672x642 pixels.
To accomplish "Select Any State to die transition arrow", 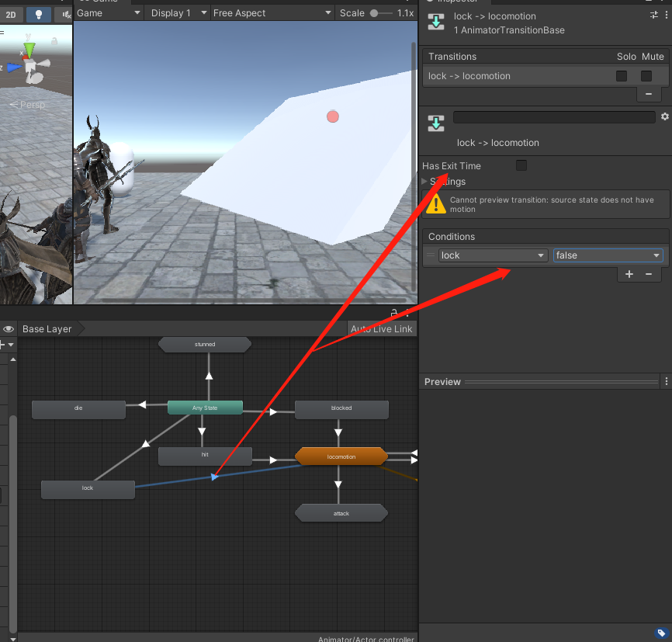I will (x=142, y=404).
